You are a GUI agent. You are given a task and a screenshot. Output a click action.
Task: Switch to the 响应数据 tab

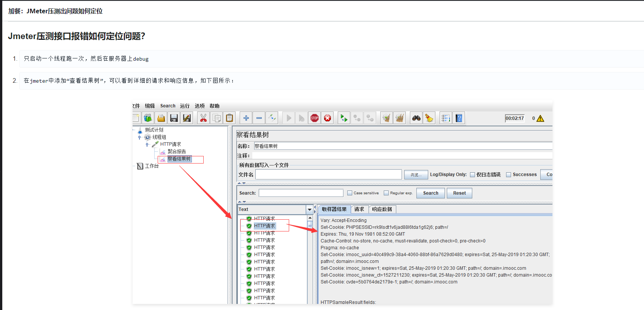coord(382,209)
